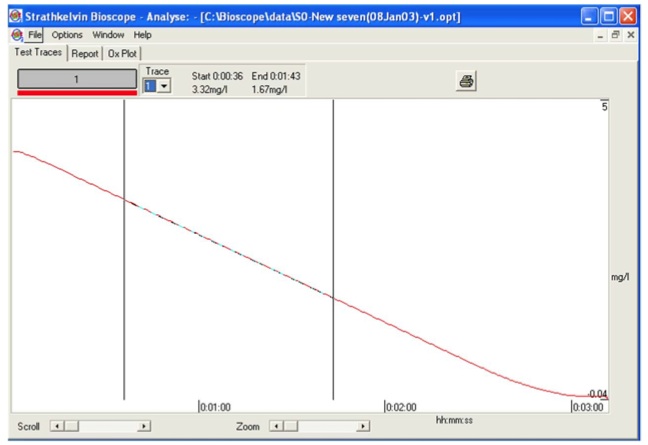Restore the inner document window

click(x=615, y=35)
